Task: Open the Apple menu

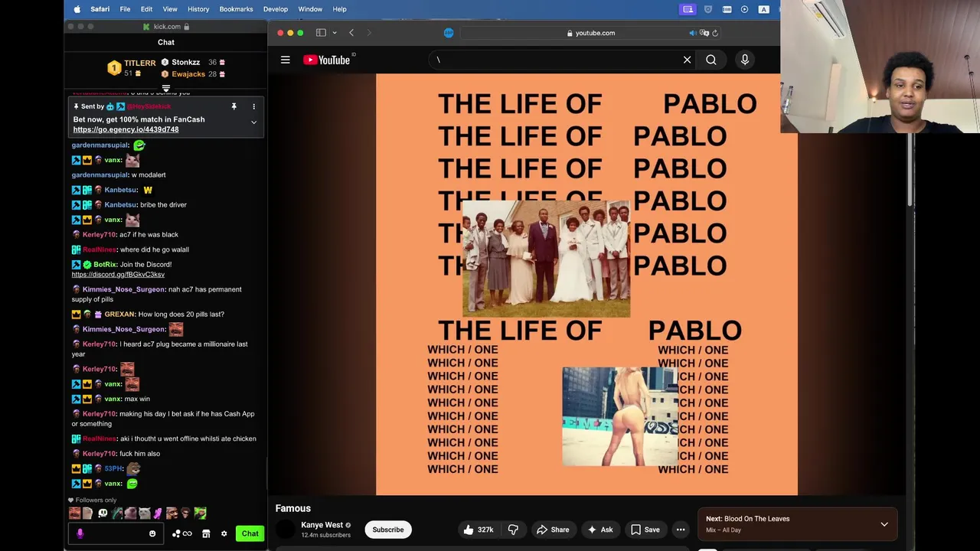Action: 77,9
